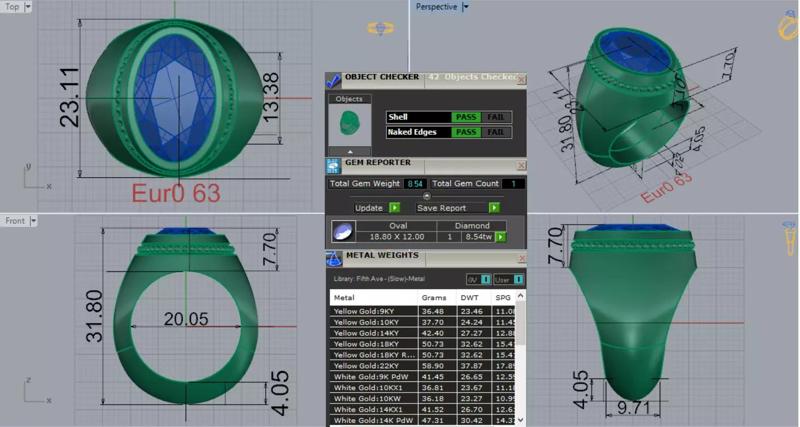This screenshot has width=800, height=427.
Task: Select the Yellow Gold:14KY row
Action: 423,333
